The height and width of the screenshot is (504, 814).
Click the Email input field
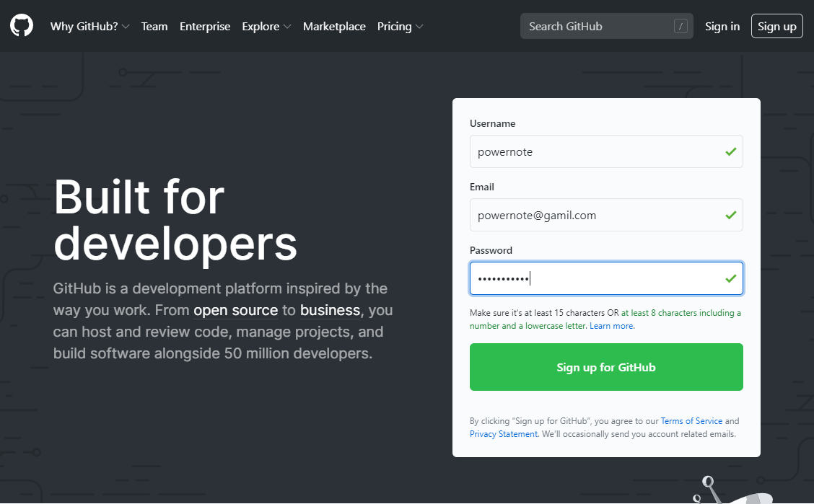point(606,215)
